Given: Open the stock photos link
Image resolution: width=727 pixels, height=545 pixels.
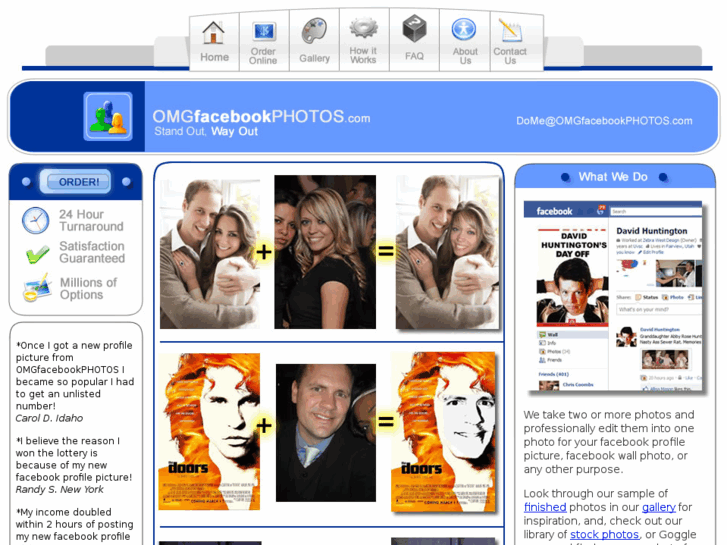Looking at the screenshot, I should (x=604, y=534).
